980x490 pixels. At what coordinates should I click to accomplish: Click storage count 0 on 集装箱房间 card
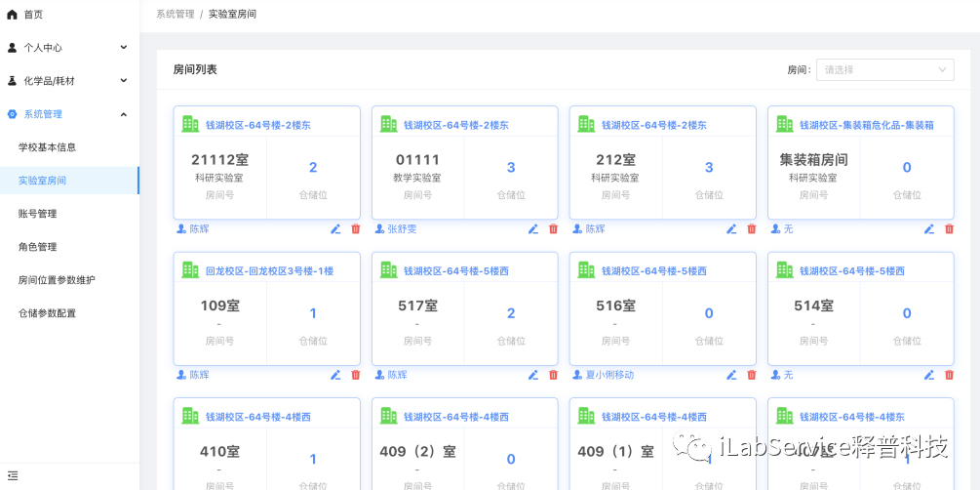907,167
